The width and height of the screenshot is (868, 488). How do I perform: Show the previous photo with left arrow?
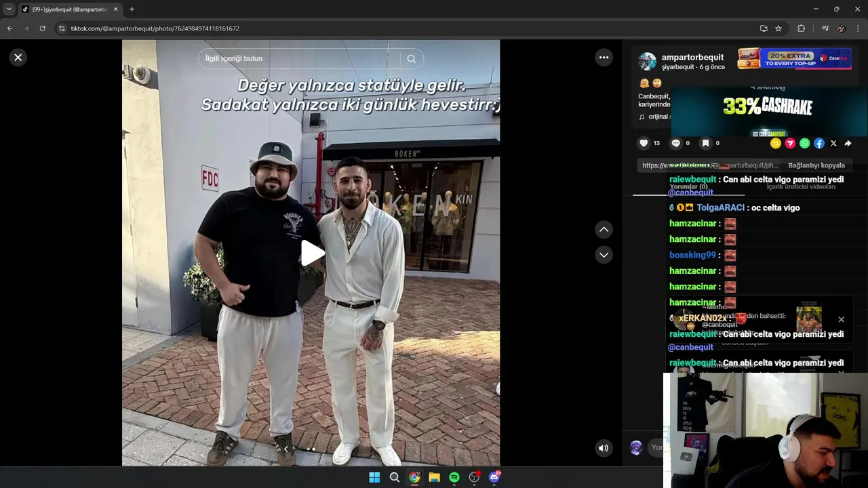(x=286, y=449)
